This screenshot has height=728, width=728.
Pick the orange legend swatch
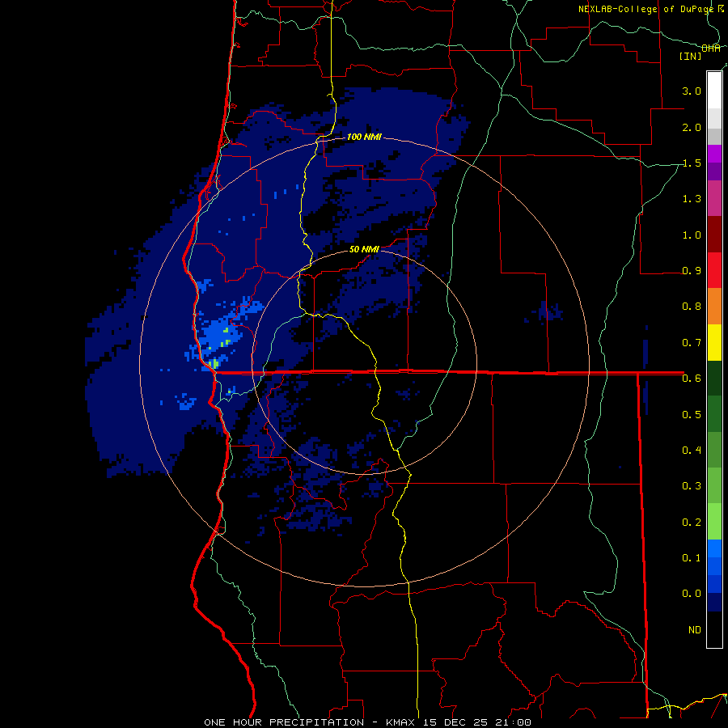(x=714, y=307)
